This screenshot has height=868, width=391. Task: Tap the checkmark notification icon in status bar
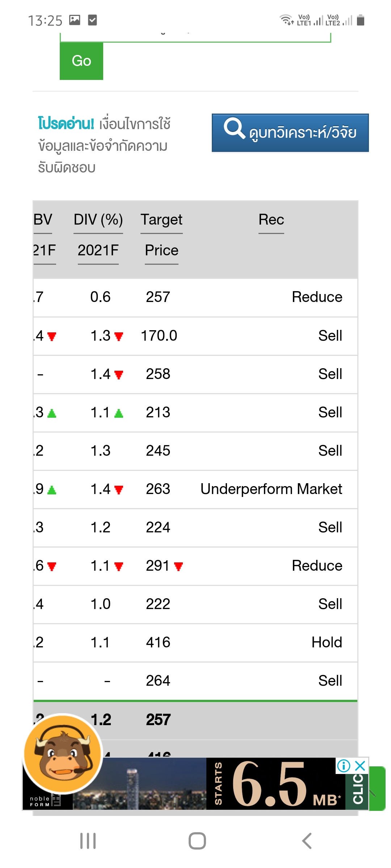pos(92,20)
